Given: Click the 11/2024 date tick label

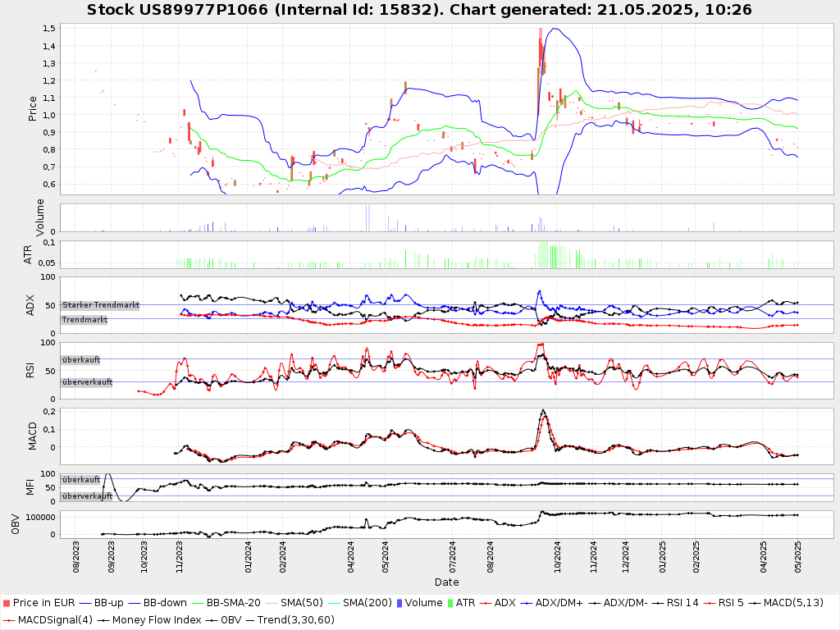Looking at the screenshot, I should pyautogui.click(x=593, y=557).
